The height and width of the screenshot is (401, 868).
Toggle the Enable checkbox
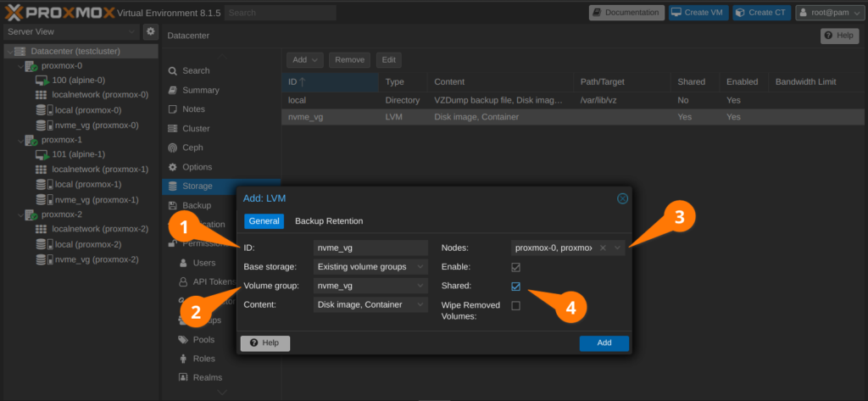516,268
